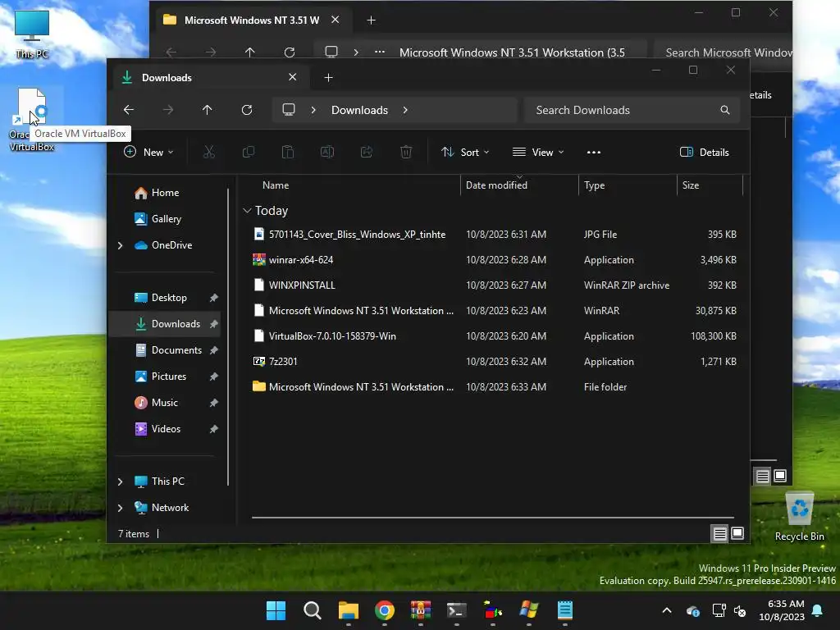Image resolution: width=840 pixels, height=630 pixels.
Task: Click the search magnifier in Search Downloads
Action: (x=725, y=110)
